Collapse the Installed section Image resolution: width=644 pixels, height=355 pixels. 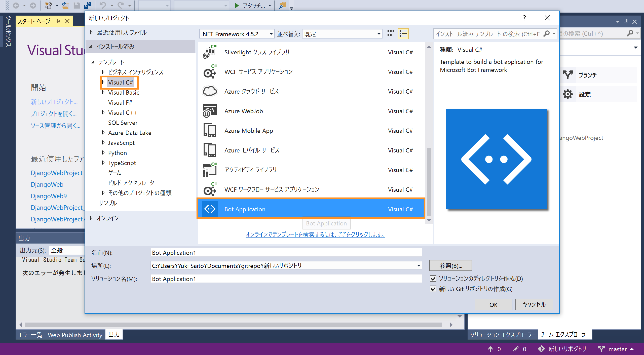click(x=91, y=46)
